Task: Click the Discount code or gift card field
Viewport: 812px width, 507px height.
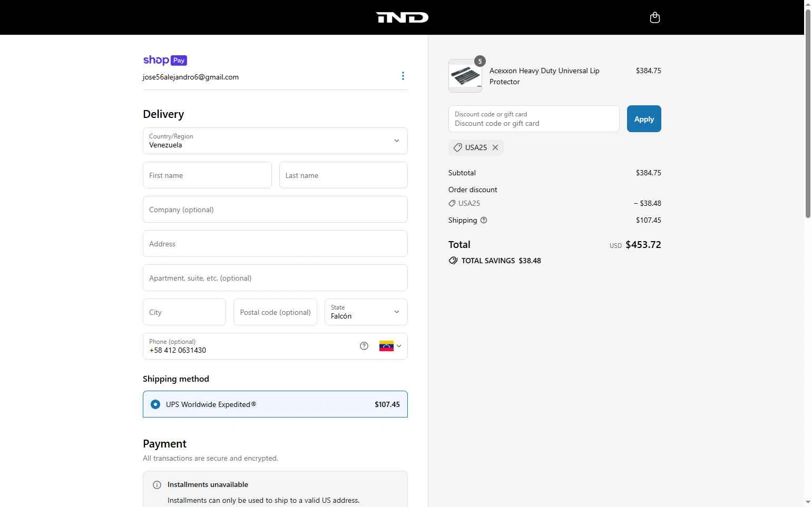Action: (x=534, y=119)
